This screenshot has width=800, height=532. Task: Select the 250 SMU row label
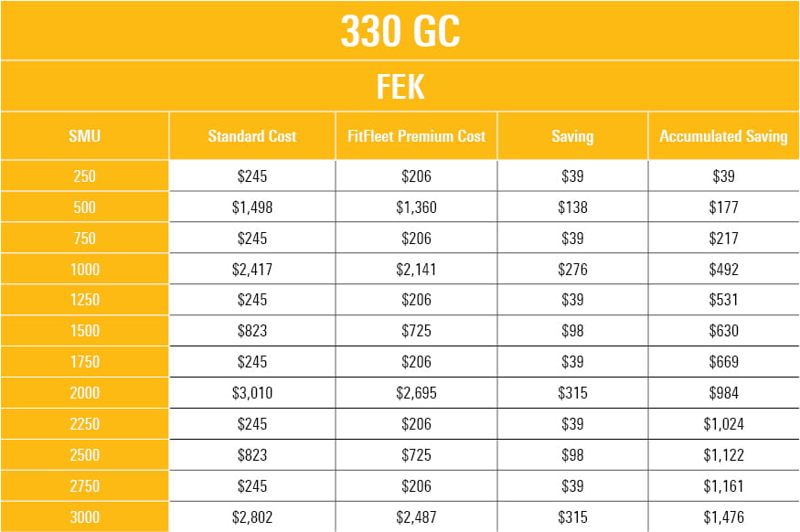[85, 176]
